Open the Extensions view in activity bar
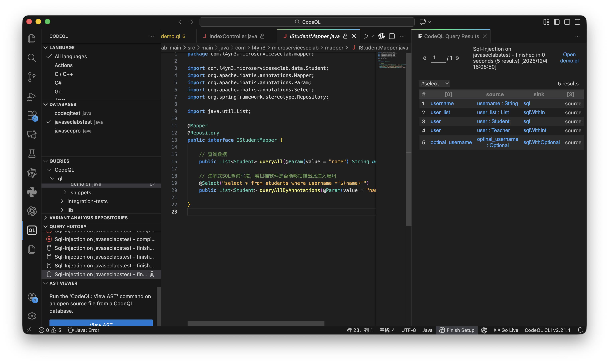 point(32,115)
